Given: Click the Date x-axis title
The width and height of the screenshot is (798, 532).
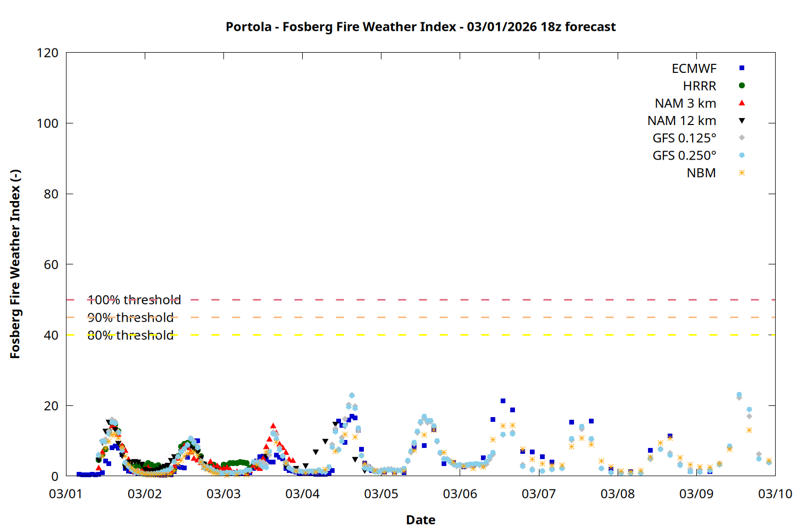Looking at the screenshot, I should (420, 520).
